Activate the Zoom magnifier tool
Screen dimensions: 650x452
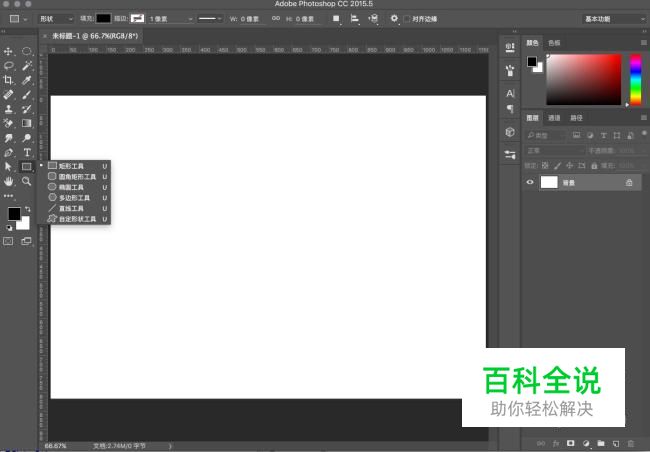coord(27,181)
